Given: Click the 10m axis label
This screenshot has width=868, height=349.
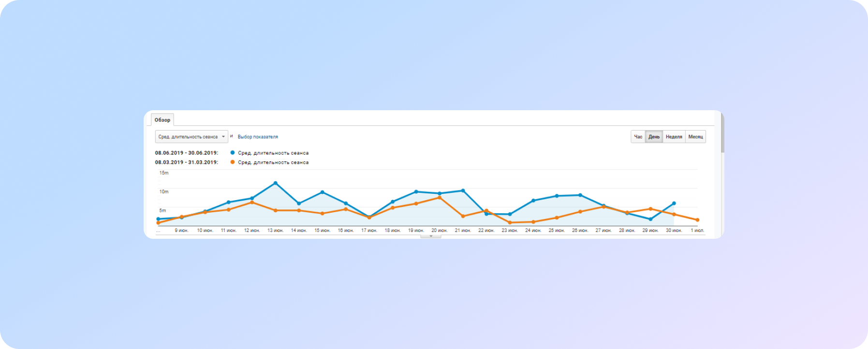Looking at the screenshot, I should 164,191.
